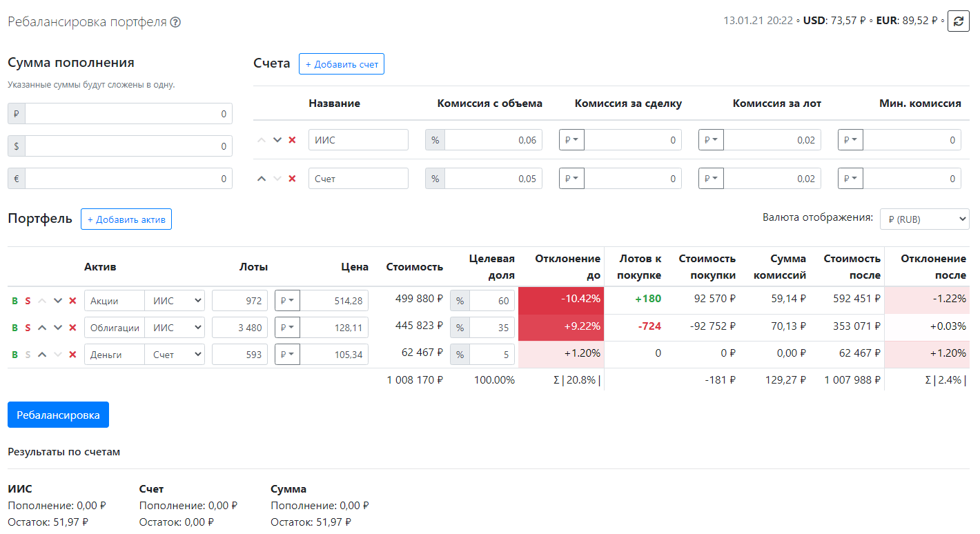Move the Деньги asset up
980x534 pixels.
tap(42, 355)
